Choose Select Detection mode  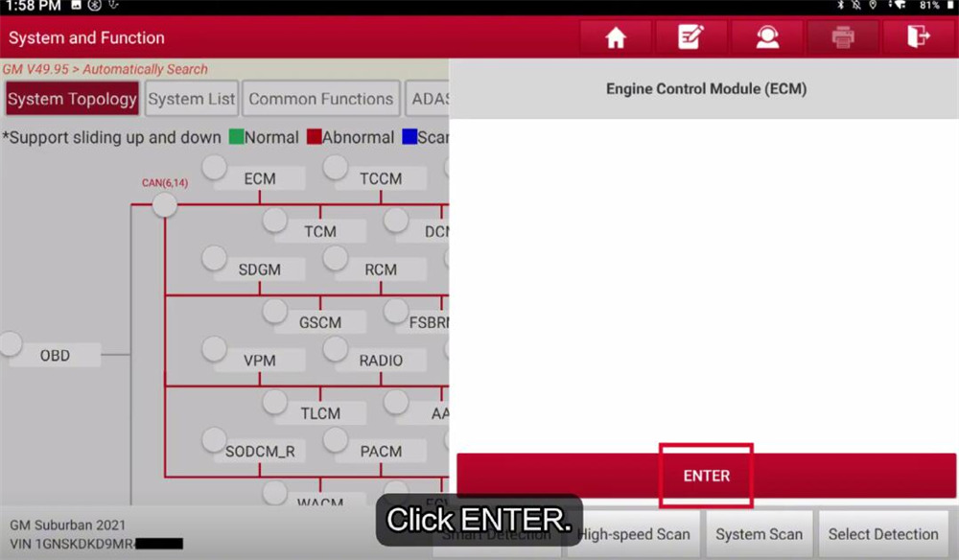[883, 534]
